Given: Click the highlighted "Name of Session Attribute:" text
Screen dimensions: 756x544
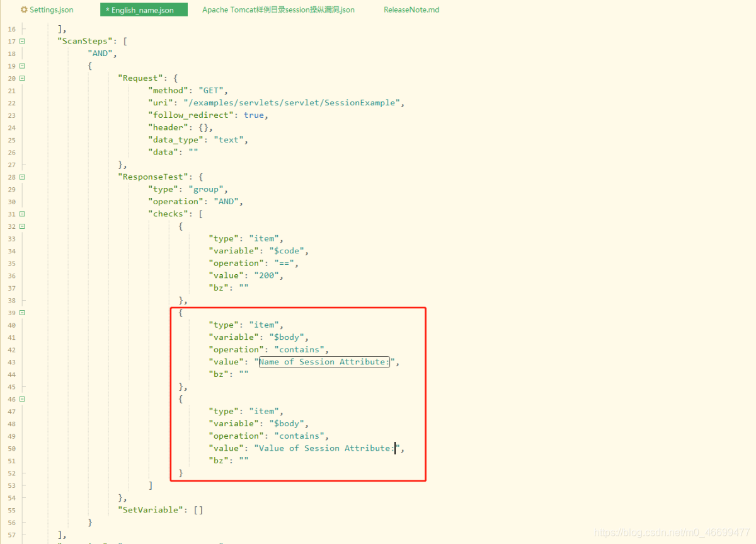Looking at the screenshot, I should coord(324,362).
